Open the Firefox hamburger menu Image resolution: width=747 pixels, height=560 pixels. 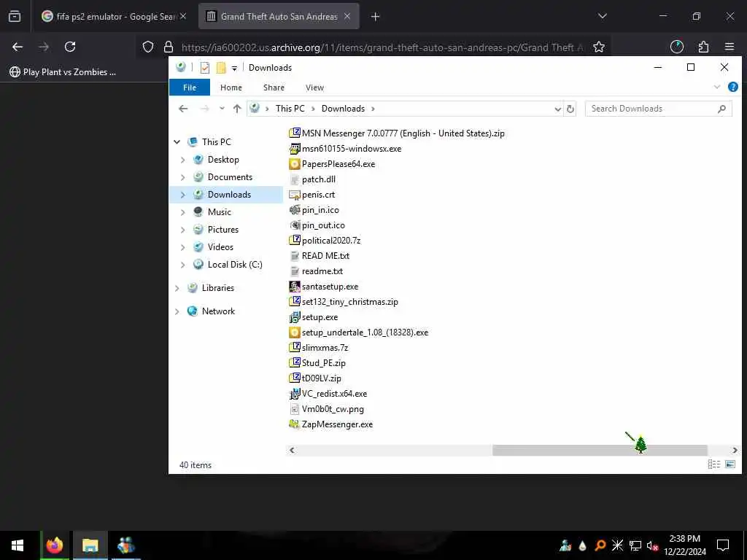click(x=729, y=47)
